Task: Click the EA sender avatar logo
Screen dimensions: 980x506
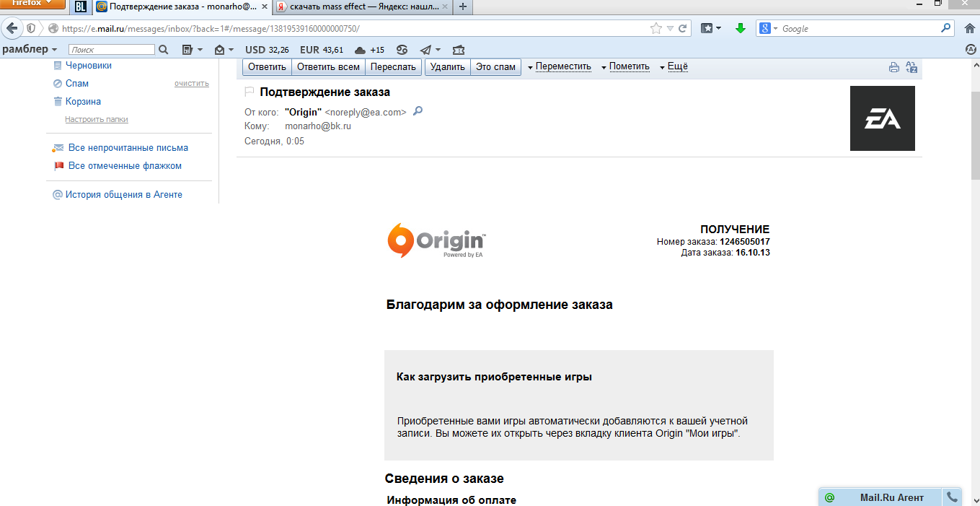Action: [883, 118]
